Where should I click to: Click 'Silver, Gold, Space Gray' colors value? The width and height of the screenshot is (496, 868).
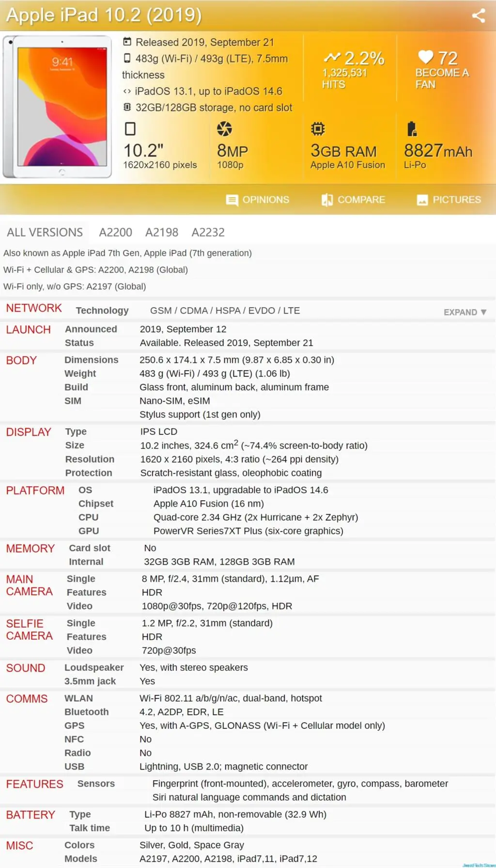pyautogui.click(x=192, y=845)
